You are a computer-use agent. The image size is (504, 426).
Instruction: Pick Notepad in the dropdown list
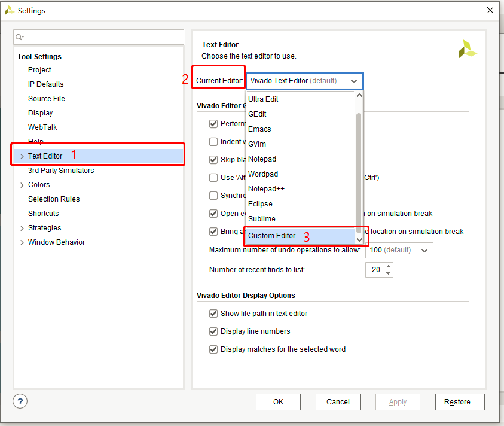coord(301,159)
